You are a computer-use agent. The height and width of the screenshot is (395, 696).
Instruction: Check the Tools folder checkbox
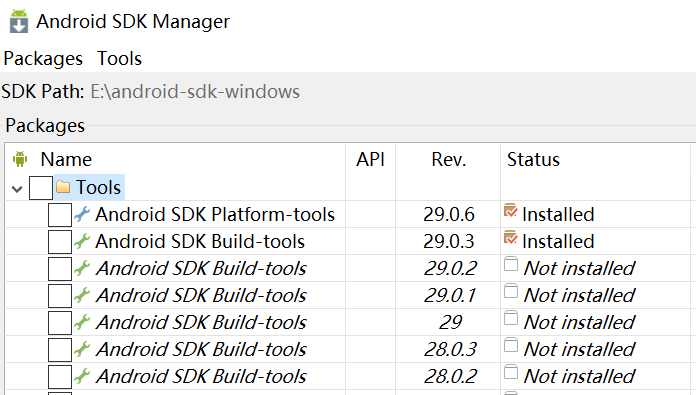point(41,188)
